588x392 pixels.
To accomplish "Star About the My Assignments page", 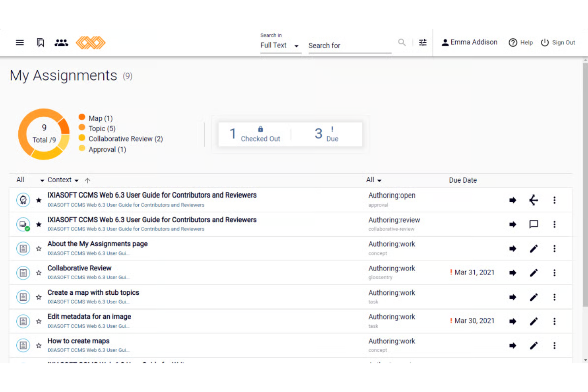I will pos(39,249).
